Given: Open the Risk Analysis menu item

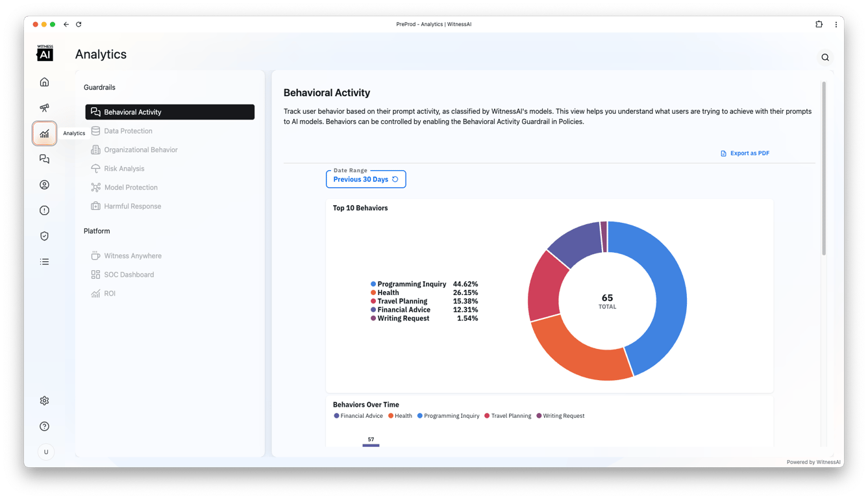Looking at the screenshot, I should (x=170, y=168).
